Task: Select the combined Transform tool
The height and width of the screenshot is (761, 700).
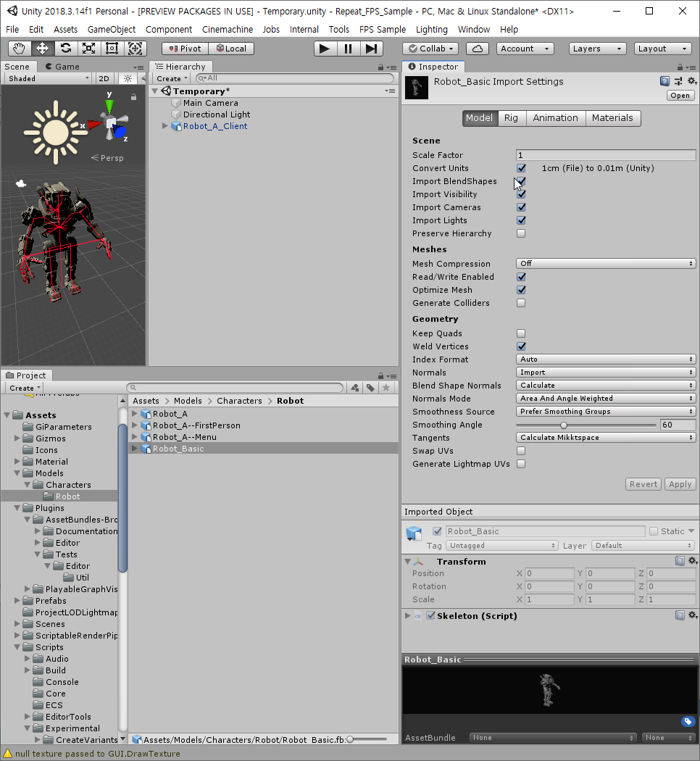Action: [x=136, y=49]
